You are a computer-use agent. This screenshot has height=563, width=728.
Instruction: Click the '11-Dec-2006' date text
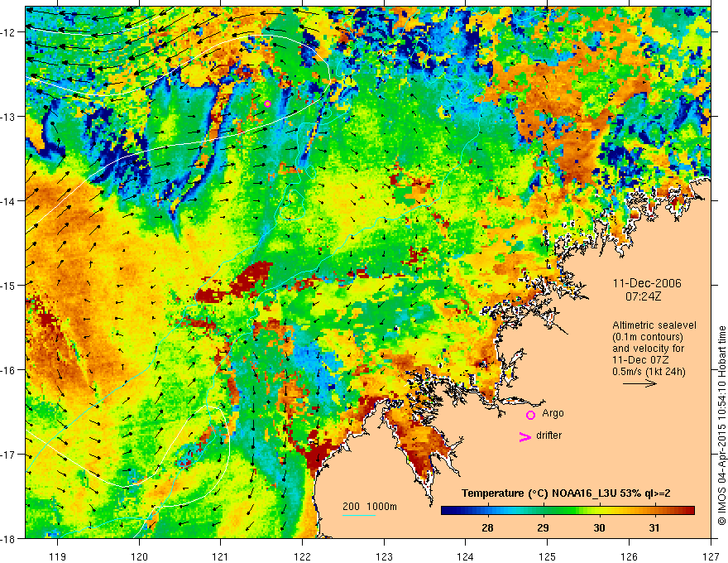[647, 283]
